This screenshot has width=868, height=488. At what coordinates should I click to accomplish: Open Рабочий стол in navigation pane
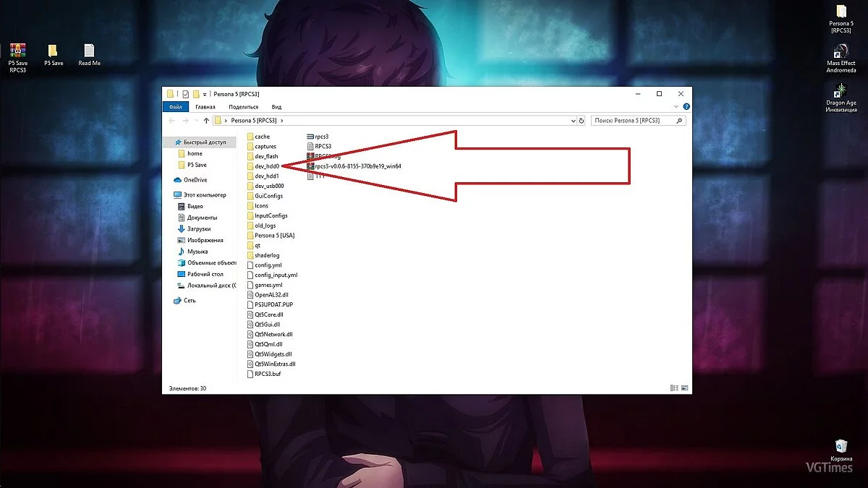(200, 274)
